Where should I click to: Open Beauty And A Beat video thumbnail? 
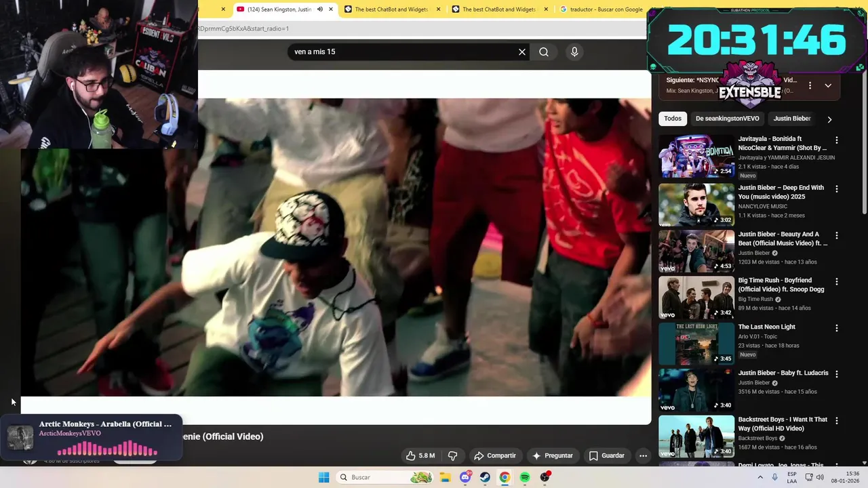click(x=696, y=251)
